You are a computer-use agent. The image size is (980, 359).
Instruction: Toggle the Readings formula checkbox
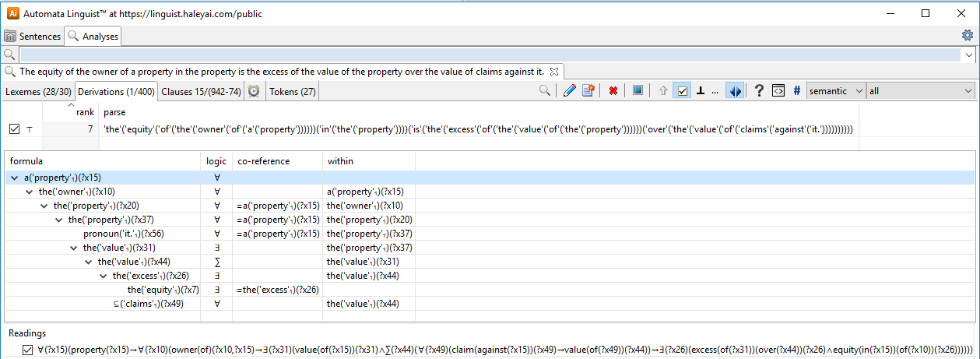pos(29,350)
